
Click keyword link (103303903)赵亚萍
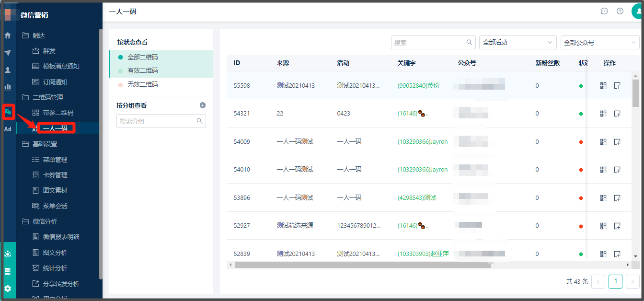pyautogui.click(x=423, y=254)
